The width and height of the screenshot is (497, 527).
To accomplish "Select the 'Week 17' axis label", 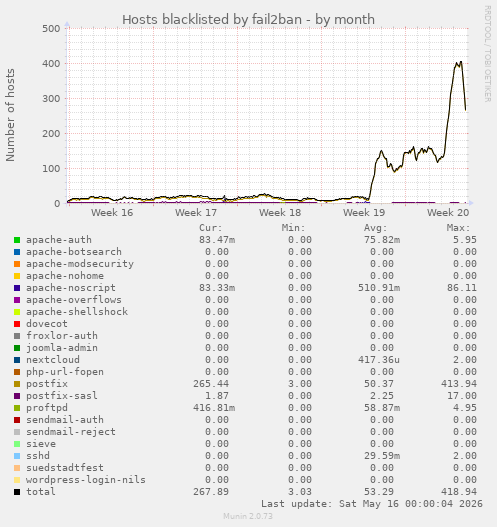I will tap(196, 212).
